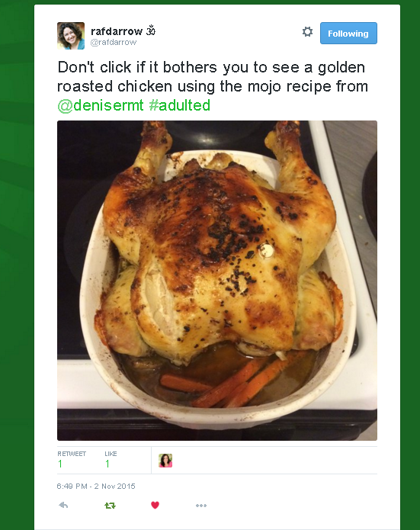Open the roasted chicken photo
Screen dimensions: 420x530
(x=217, y=280)
